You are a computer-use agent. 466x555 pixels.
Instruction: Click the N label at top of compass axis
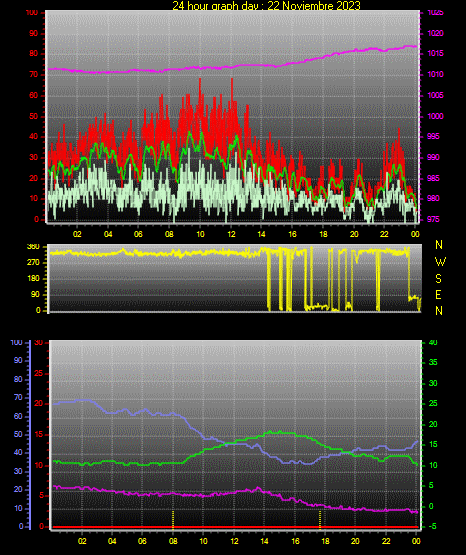pos(439,245)
